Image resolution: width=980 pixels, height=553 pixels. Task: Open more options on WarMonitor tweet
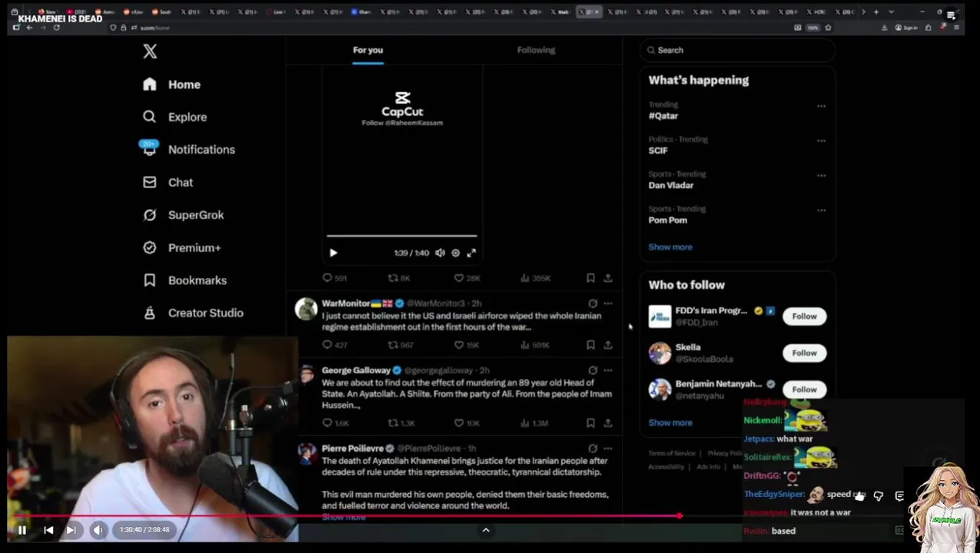pyautogui.click(x=608, y=303)
